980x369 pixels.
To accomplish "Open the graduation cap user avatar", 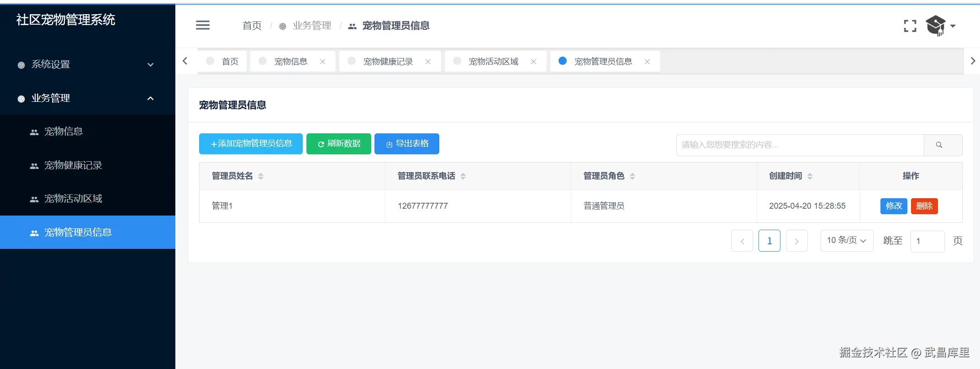I will pos(935,25).
